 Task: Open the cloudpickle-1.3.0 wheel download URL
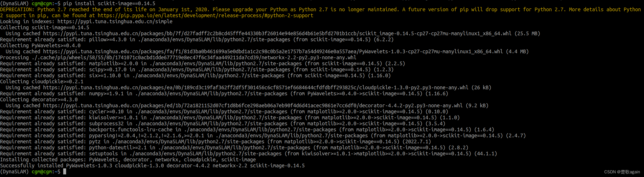point(256,87)
